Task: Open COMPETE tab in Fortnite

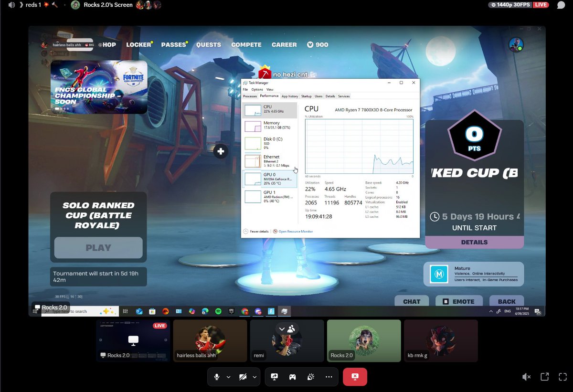Action: [246, 44]
